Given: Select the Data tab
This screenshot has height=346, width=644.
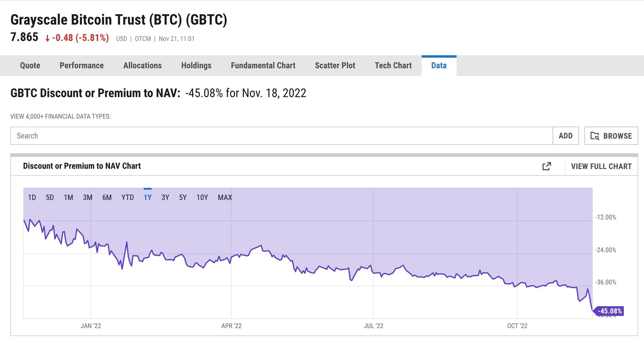Looking at the screenshot, I should click(439, 66).
